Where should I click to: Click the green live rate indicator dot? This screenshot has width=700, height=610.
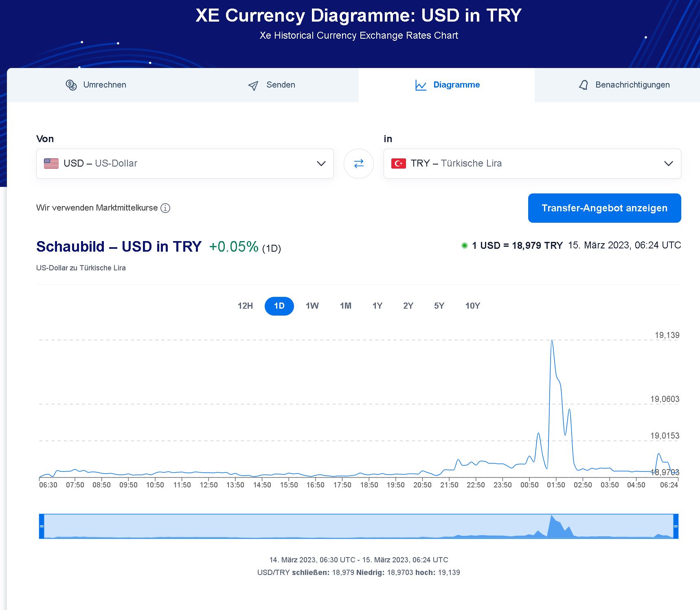pyautogui.click(x=464, y=246)
